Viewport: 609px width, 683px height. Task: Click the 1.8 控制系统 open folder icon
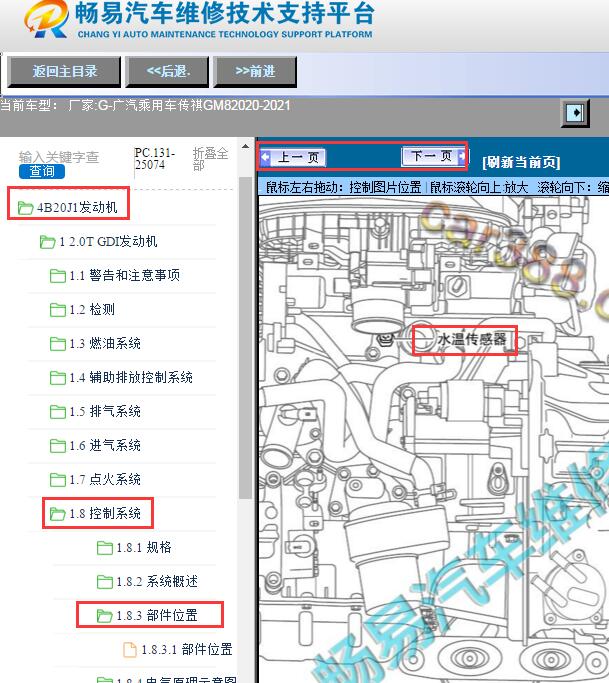58,514
